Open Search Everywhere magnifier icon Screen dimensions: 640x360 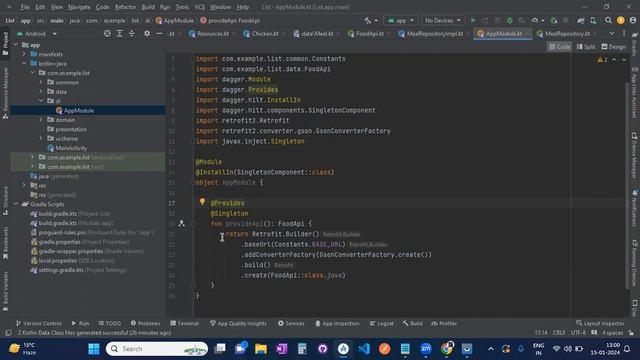point(608,20)
